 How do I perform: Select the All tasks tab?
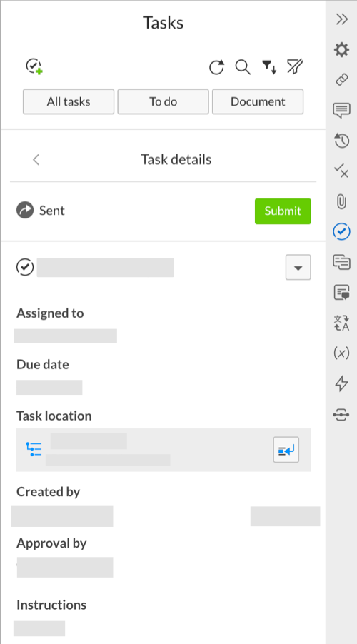[x=69, y=101]
